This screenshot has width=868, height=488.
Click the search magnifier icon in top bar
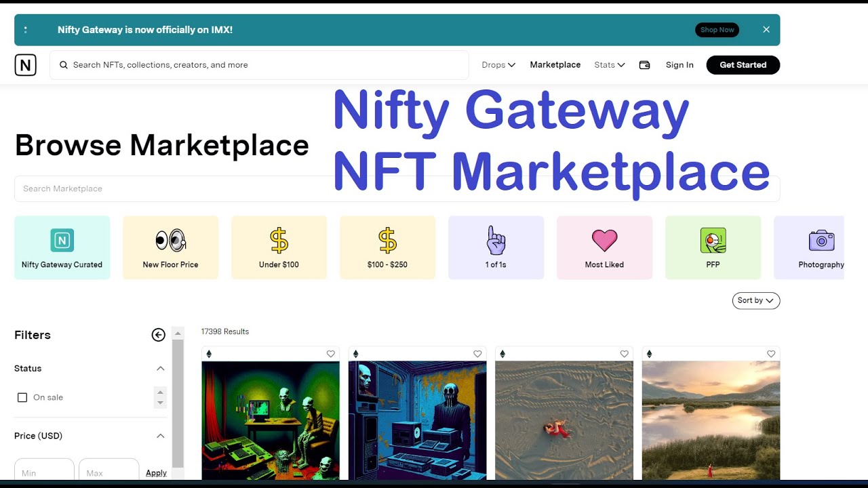click(64, 65)
